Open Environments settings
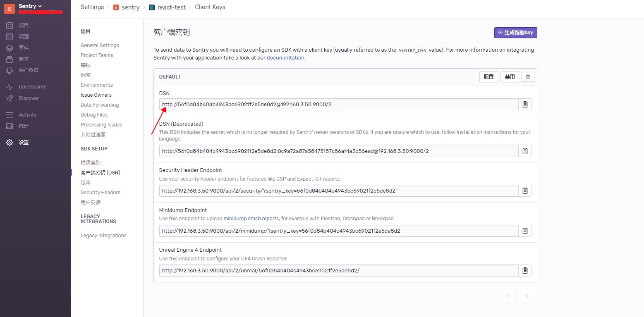644x317 pixels. pos(97,85)
